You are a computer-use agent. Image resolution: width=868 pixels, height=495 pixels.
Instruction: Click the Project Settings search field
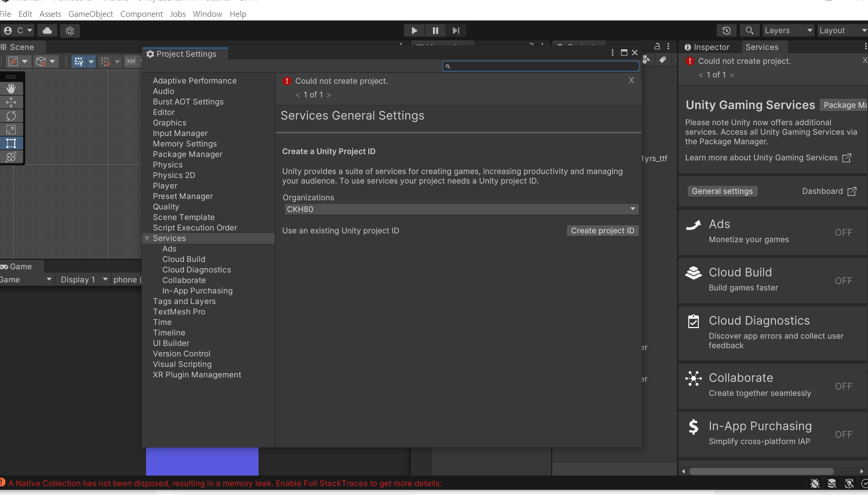coord(541,66)
